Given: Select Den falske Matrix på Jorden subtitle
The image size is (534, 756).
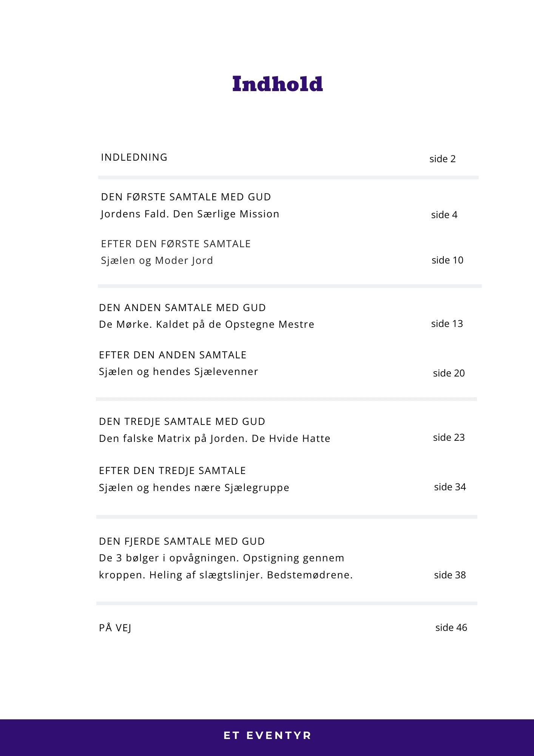Looking at the screenshot, I should (215, 438).
